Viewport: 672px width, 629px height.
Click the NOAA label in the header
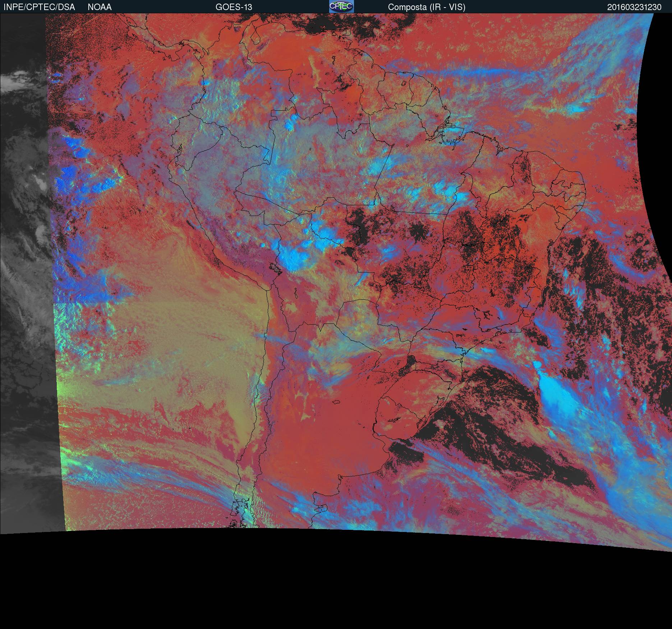[100, 7]
